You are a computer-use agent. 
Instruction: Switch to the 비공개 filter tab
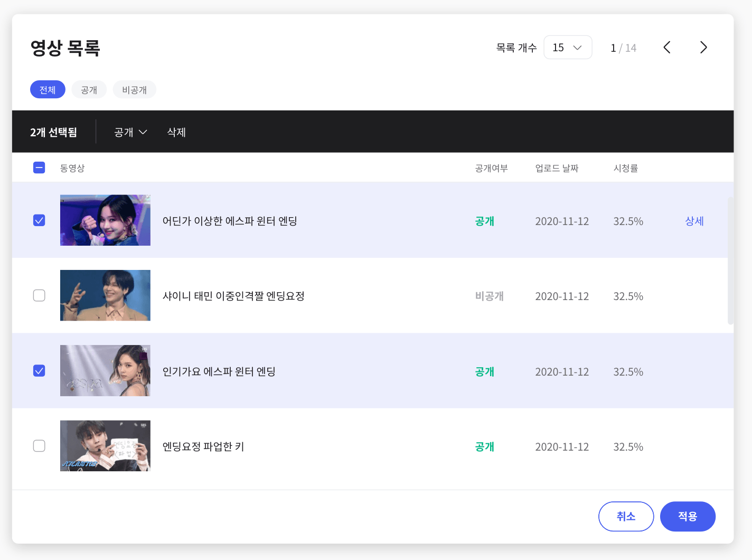(x=134, y=90)
